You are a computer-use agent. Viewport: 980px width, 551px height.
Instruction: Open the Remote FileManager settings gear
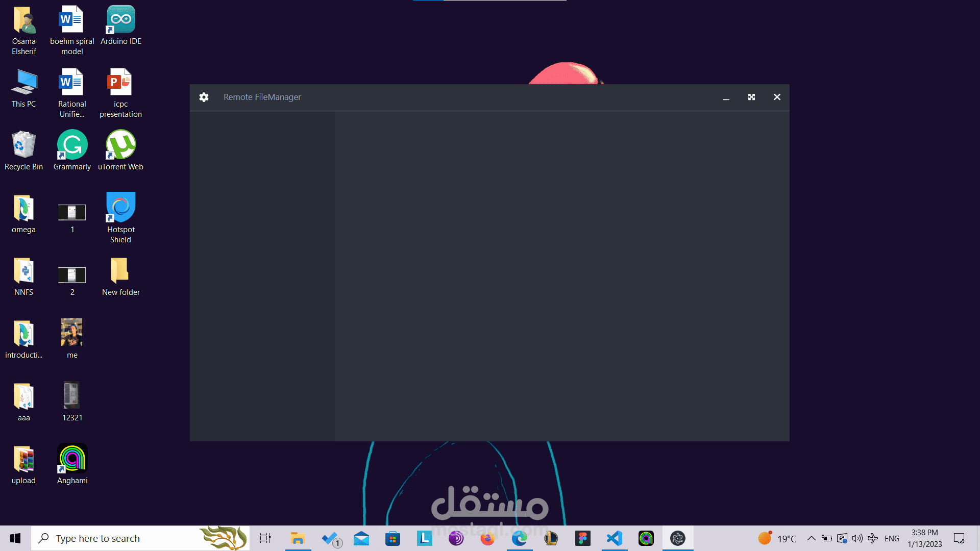(204, 97)
